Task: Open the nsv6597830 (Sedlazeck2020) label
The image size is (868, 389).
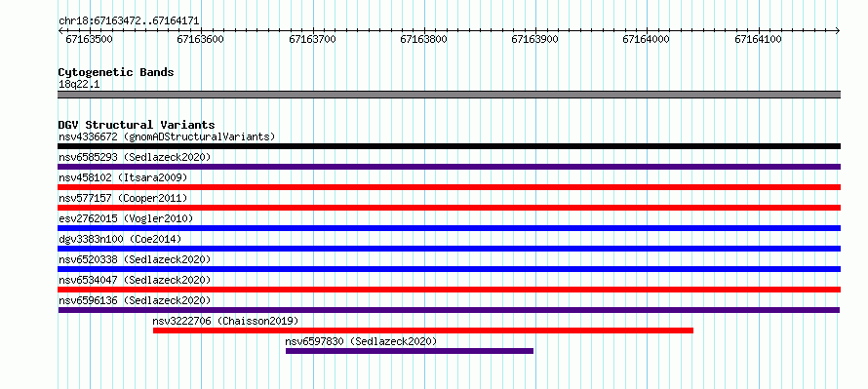Action: [361, 341]
